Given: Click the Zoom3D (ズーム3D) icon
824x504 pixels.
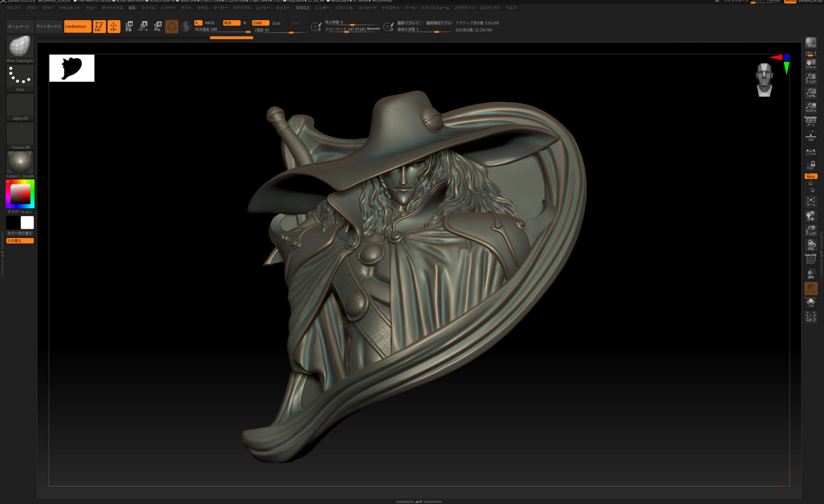Looking at the screenshot, I should pos(810,230).
